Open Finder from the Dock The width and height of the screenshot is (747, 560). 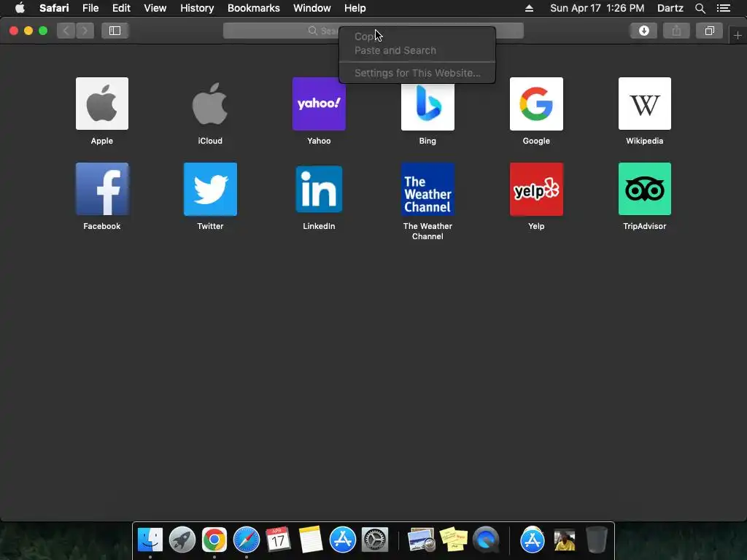point(150,540)
